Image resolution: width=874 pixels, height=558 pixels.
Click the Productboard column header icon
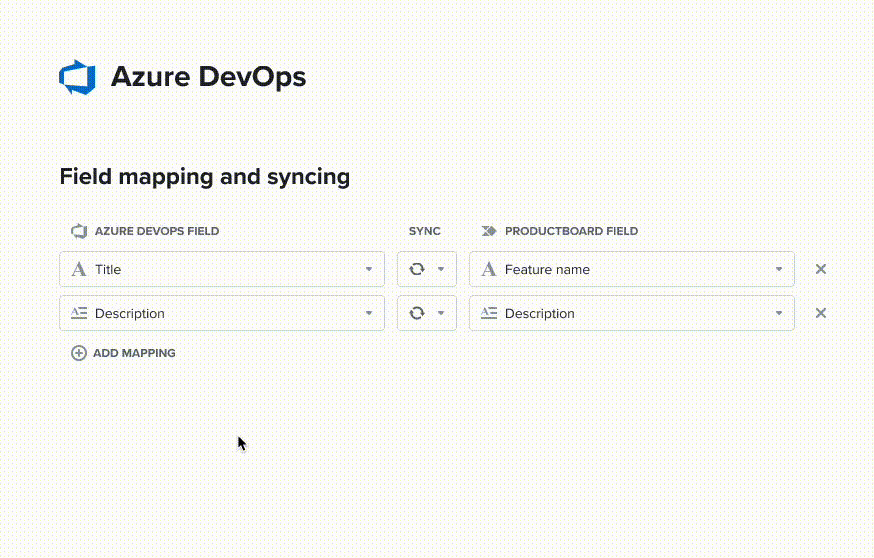[x=489, y=231]
